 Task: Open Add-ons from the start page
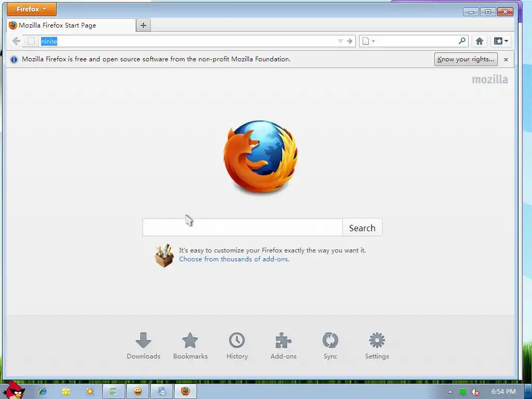click(x=284, y=346)
